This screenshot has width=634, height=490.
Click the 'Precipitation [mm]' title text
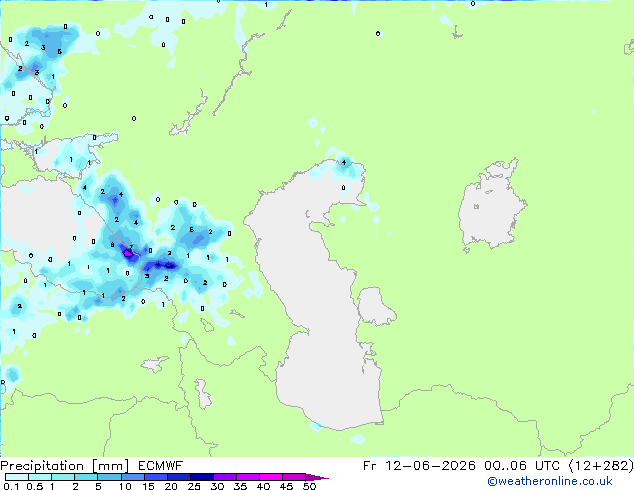coord(65,466)
